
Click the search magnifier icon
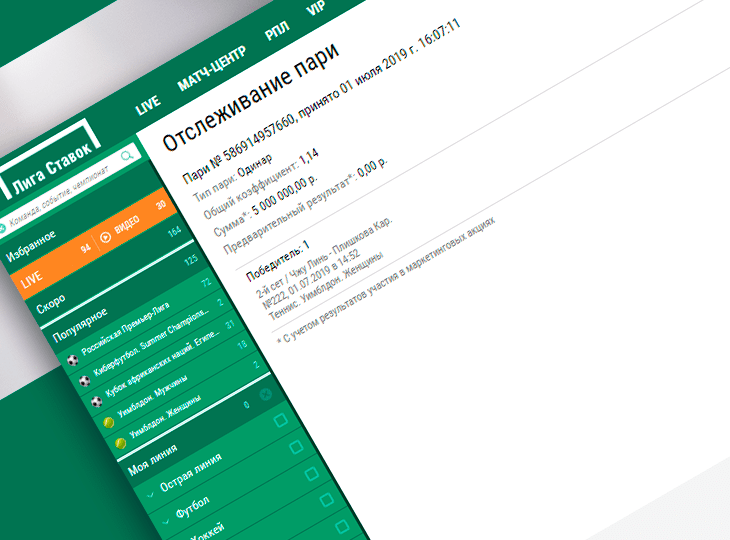[128, 155]
